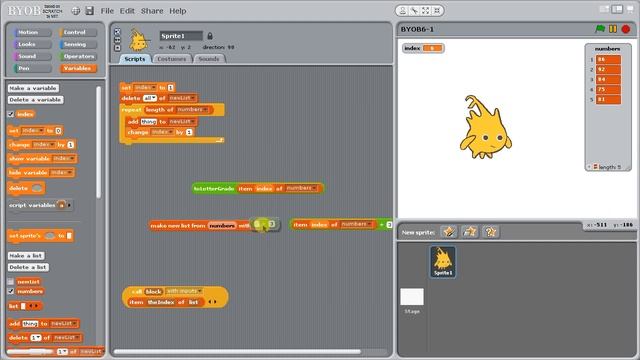Choose new sprite from file

point(470,232)
